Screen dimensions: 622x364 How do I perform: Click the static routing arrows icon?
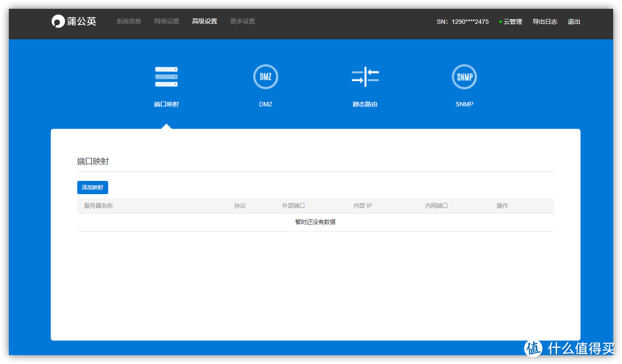click(365, 77)
